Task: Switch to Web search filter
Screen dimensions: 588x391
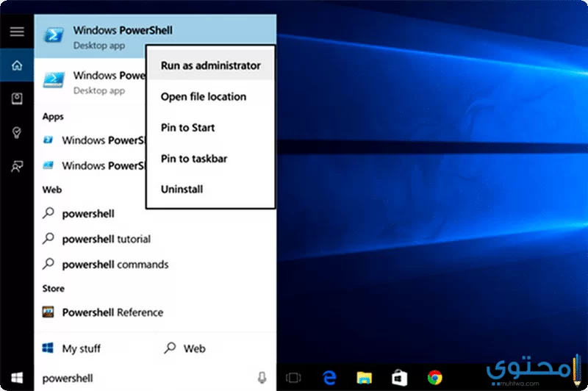Action: point(185,348)
